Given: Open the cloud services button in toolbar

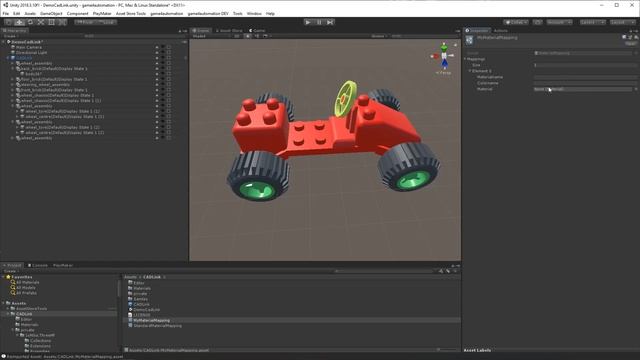Looking at the screenshot, I should click(537, 22).
